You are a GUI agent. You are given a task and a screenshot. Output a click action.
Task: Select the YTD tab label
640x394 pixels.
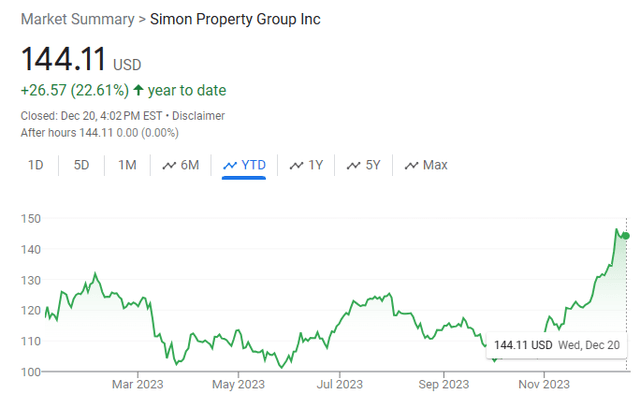253,165
